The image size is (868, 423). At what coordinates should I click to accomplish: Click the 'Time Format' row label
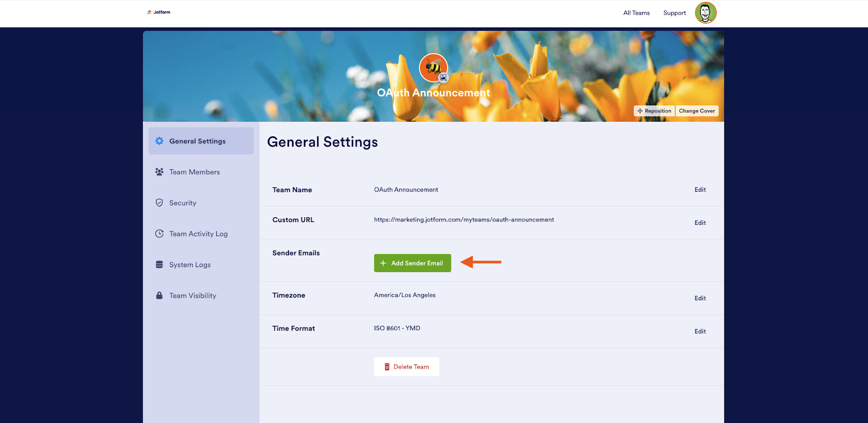[x=293, y=329]
